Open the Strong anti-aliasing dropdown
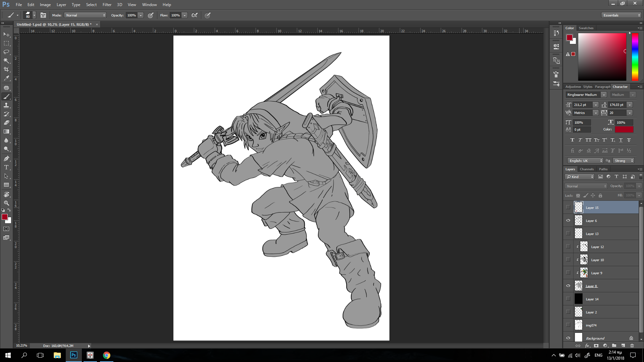The height and width of the screenshot is (362, 644). (x=624, y=161)
